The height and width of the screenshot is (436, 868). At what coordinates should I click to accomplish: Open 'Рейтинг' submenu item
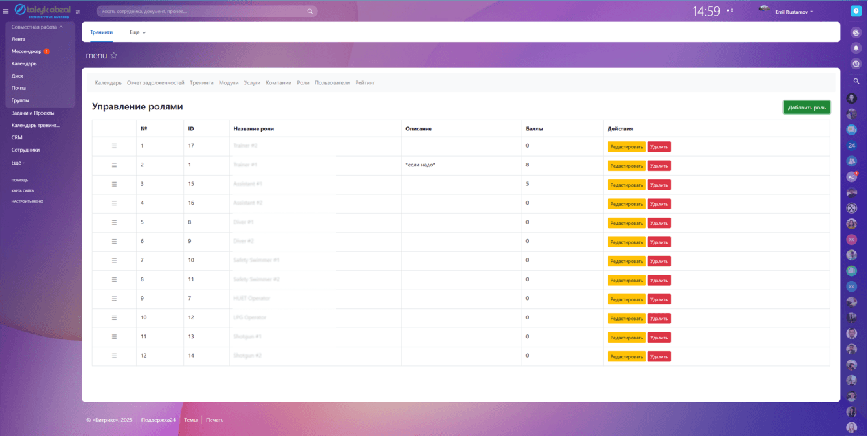[x=365, y=83]
